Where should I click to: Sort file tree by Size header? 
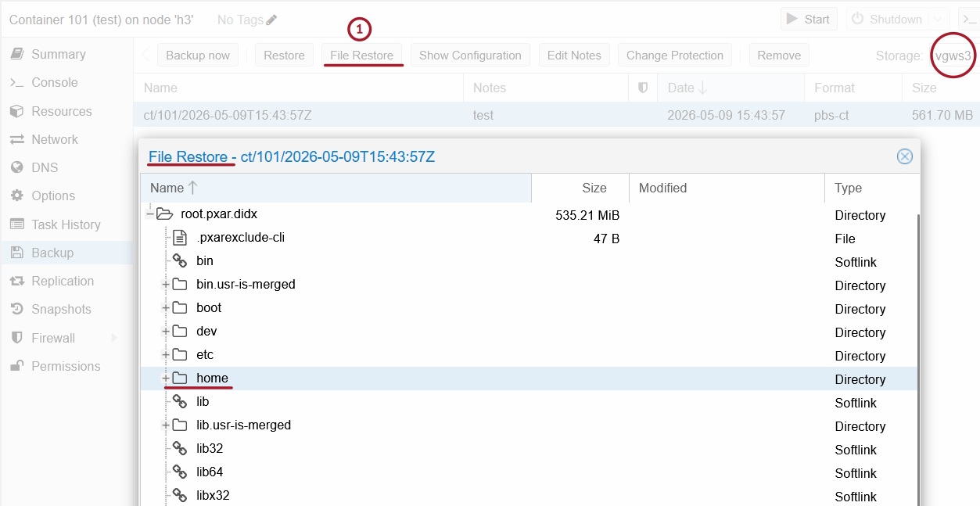580,188
